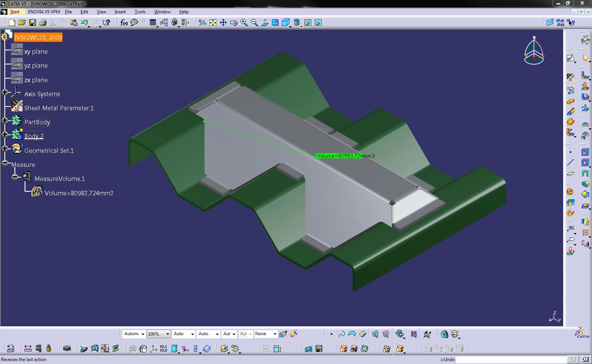Open the Automatic fill color dropdown
The height and width of the screenshot is (364, 592).
(x=142, y=334)
